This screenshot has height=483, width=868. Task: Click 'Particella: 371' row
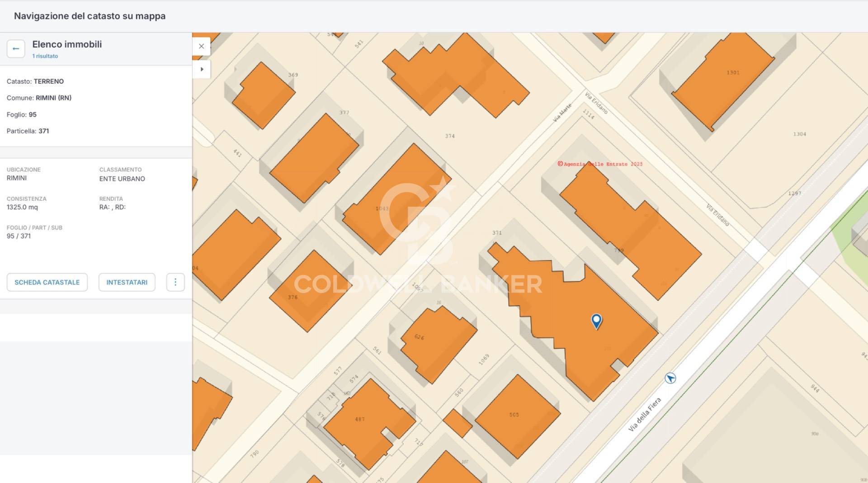(x=28, y=131)
